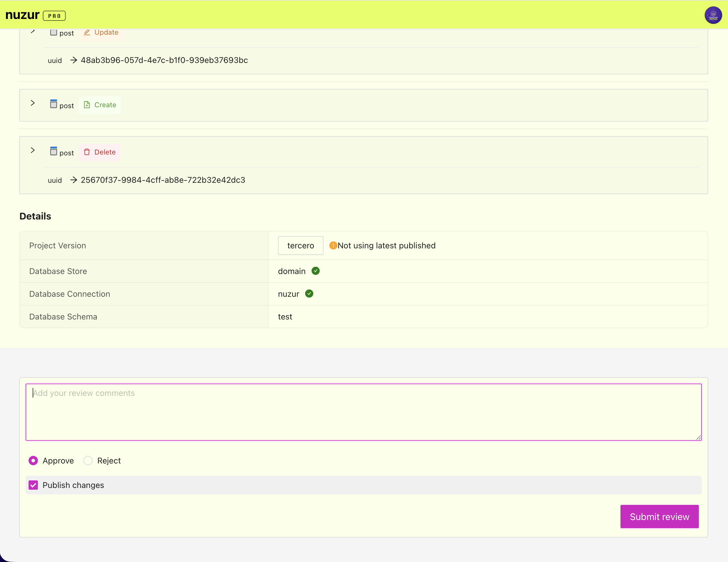Click the tercero project version box
The width and height of the screenshot is (728, 562).
coord(300,245)
